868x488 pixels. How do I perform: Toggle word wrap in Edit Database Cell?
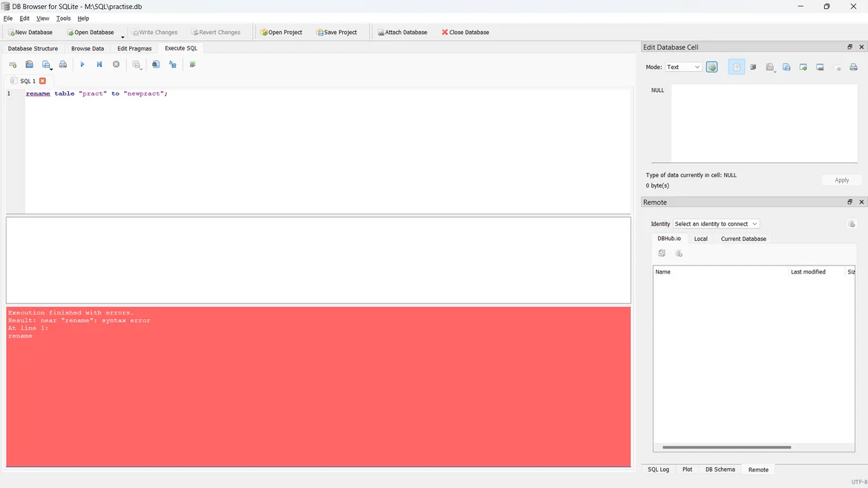753,67
